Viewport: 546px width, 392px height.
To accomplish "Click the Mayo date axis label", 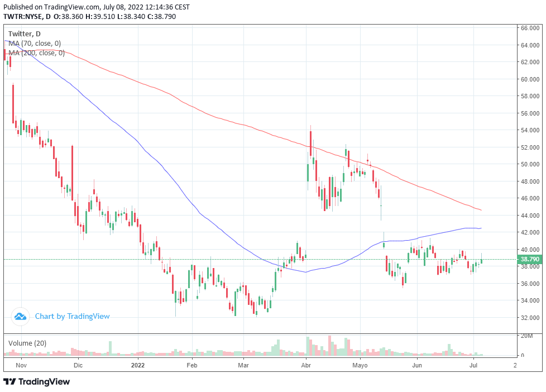I will 360,365.
